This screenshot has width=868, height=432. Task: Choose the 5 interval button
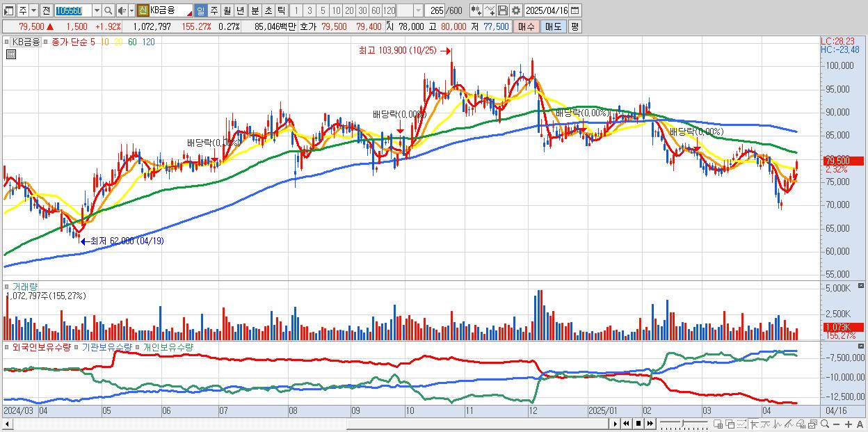point(323,10)
